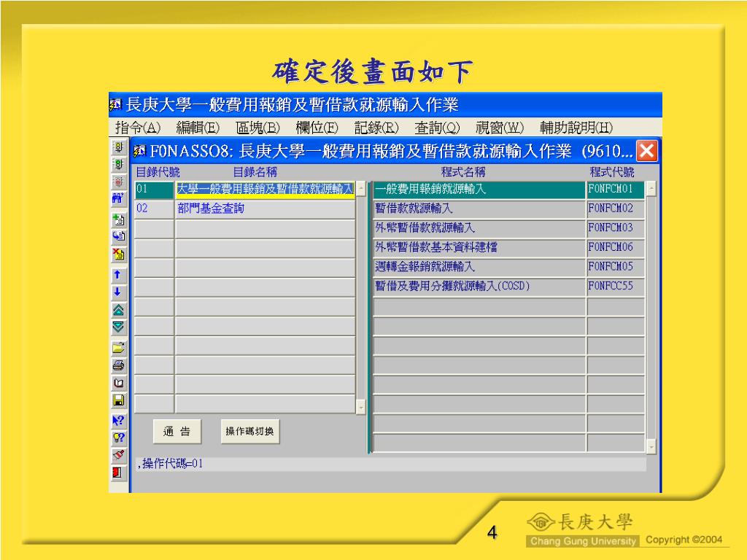Select program 暫借及費用分攤就源輸入(COSD)
Image resolution: width=747 pixels, height=560 pixels.
click(479, 286)
